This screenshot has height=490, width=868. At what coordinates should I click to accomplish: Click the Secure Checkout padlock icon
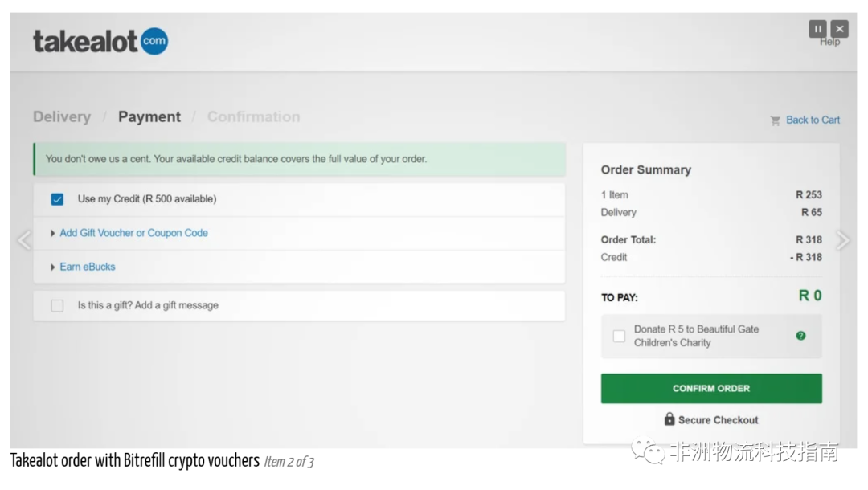pyautogui.click(x=669, y=419)
